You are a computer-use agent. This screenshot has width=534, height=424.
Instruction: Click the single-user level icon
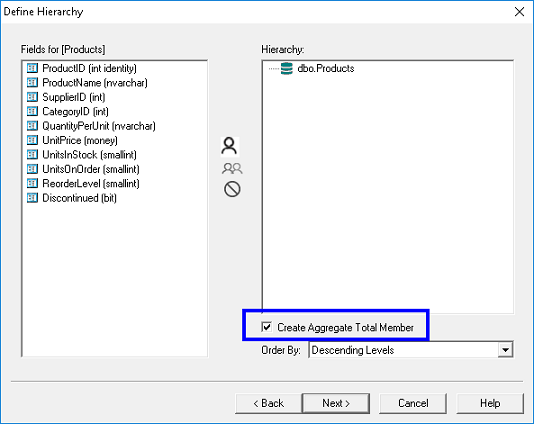tap(230, 146)
